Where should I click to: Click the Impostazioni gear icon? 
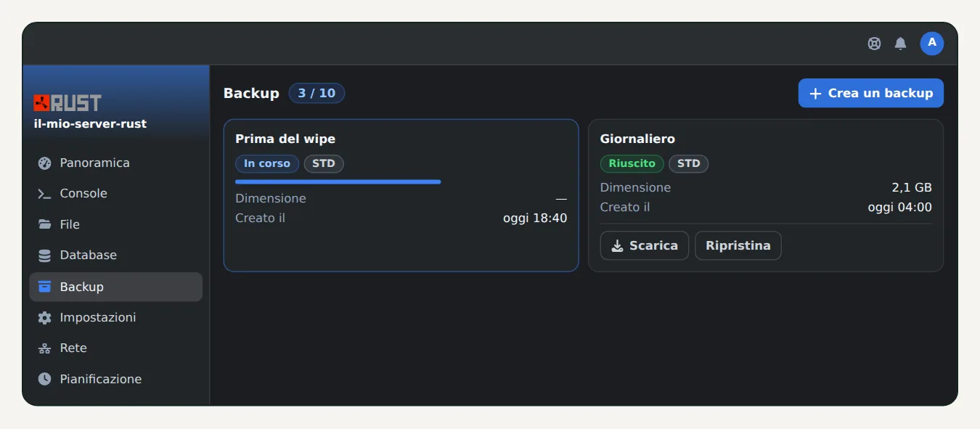[45, 318]
